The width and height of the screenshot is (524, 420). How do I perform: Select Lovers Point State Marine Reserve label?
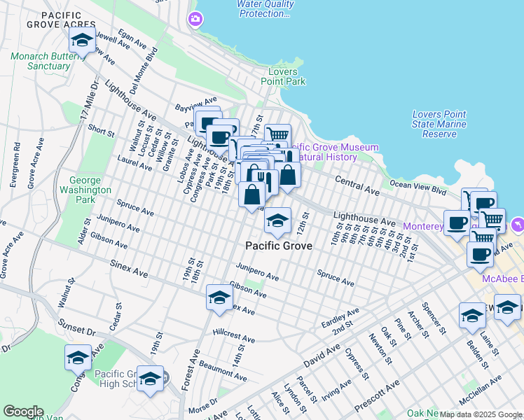[439, 124]
